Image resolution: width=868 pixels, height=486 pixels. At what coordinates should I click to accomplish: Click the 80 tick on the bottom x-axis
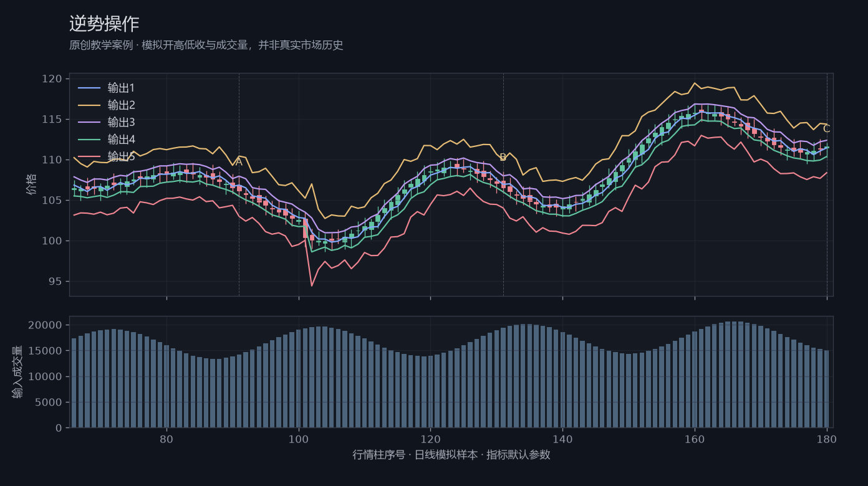(166, 438)
